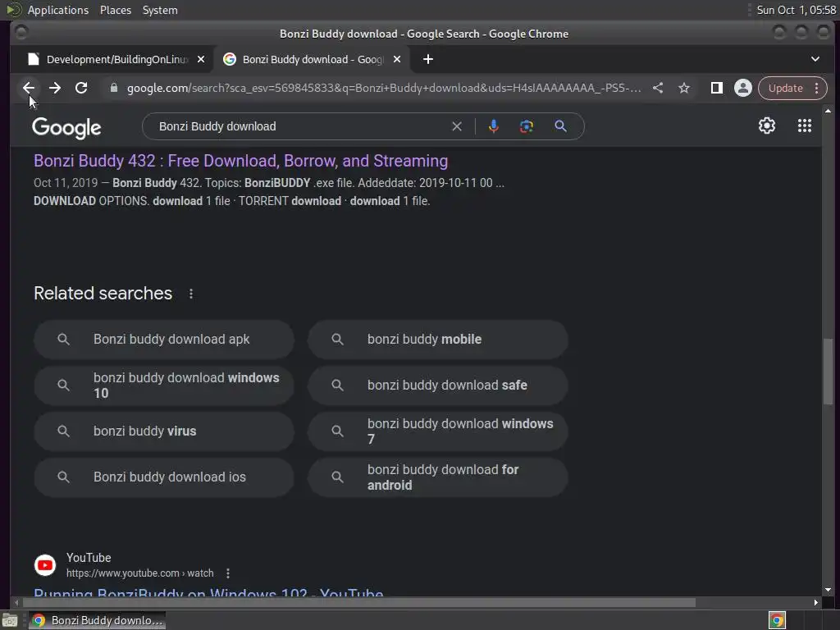This screenshot has width=840, height=630.
Task: Search 'bonzi buddy download windows 7' suggestion
Action: (438, 431)
